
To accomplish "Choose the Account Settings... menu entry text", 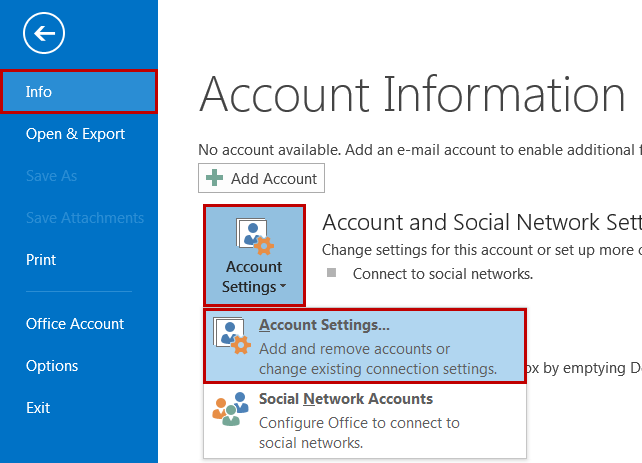I will (x=324, y=325).
